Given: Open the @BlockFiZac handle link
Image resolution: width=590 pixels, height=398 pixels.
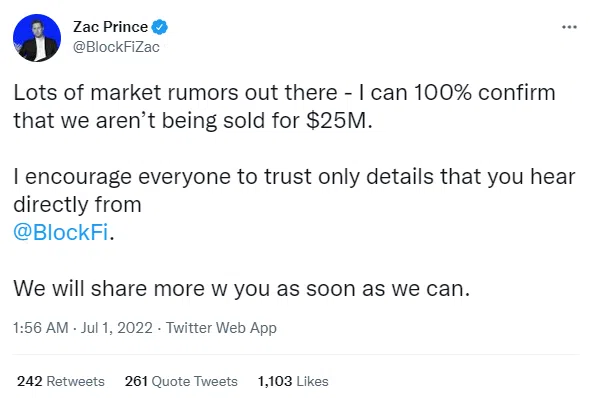Looking at the screenshot, I should point(116,47).
